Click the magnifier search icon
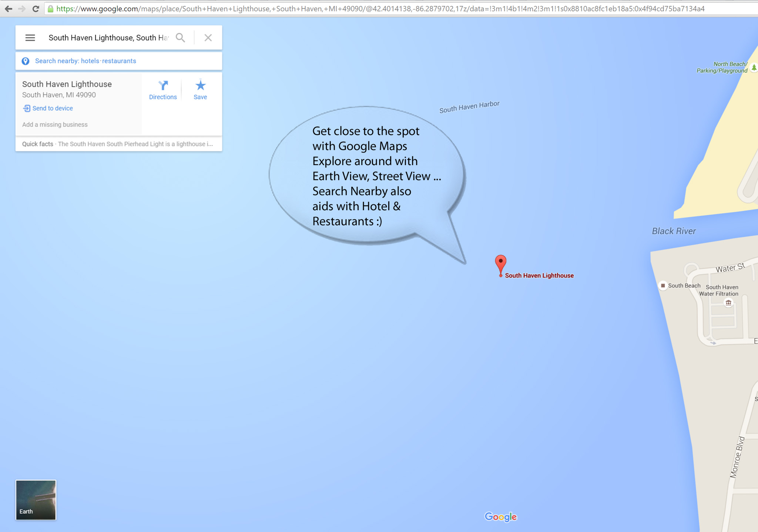Image resolution: width=758 pixels, height=532 pixels. point(180,38)
